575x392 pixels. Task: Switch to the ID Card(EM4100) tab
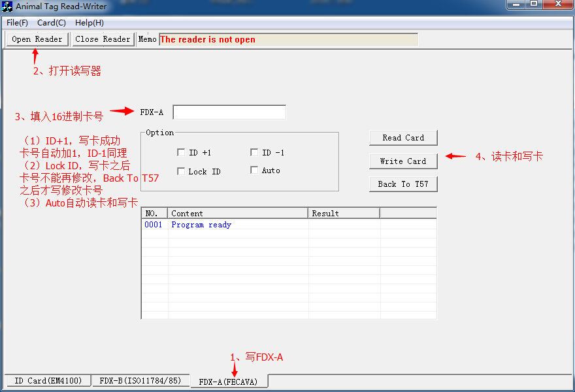click(48, 381)
